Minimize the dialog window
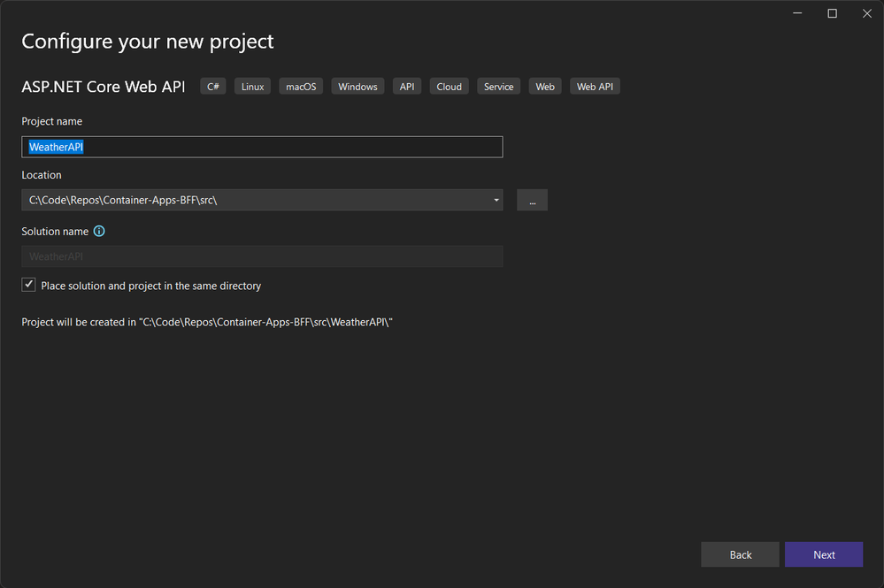The height and width of the screenshot is (588, 884). 797,13
